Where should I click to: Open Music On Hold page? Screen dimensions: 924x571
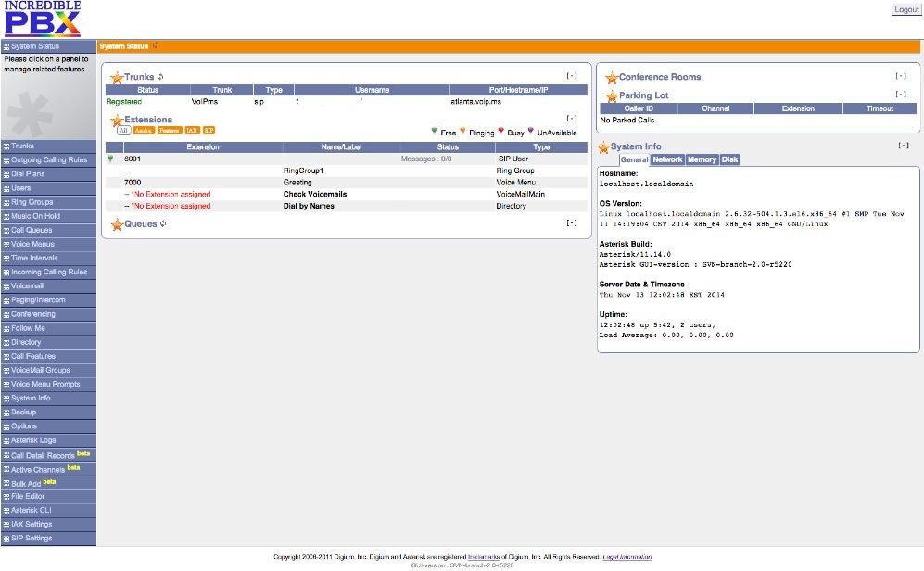coord(48,216)
